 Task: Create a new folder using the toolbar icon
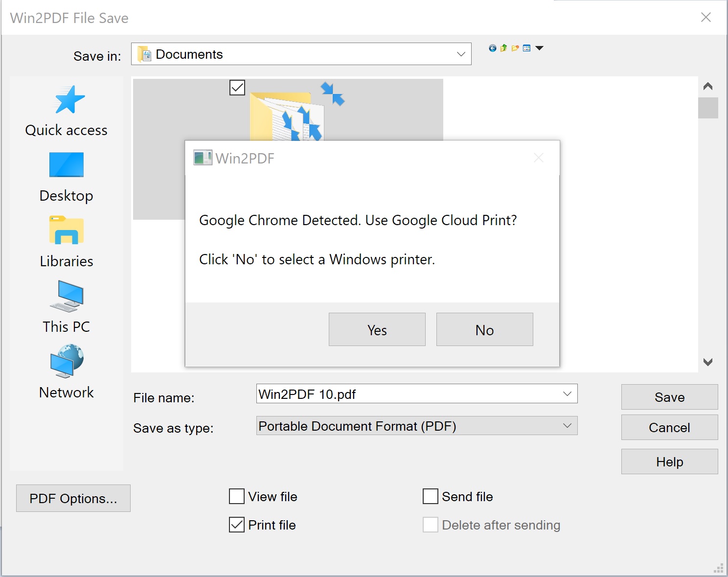515,48
